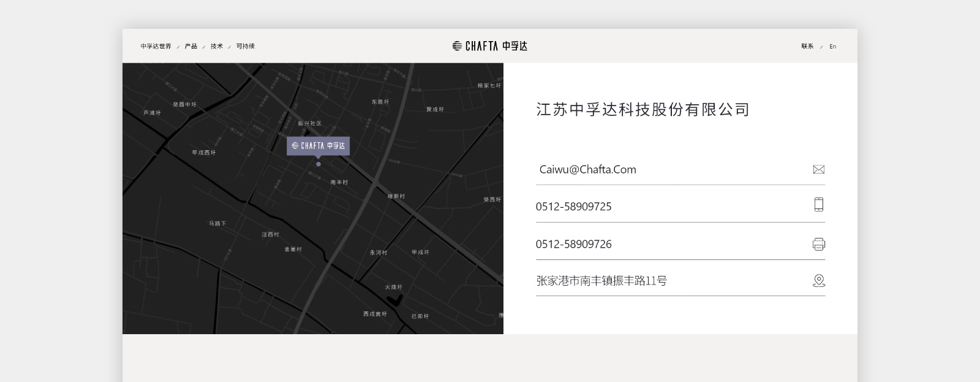Image resolution: width=980 pixels, height=382 pixels.
Task: Click the location pin icon beside the address
Action: click(818, 281)
